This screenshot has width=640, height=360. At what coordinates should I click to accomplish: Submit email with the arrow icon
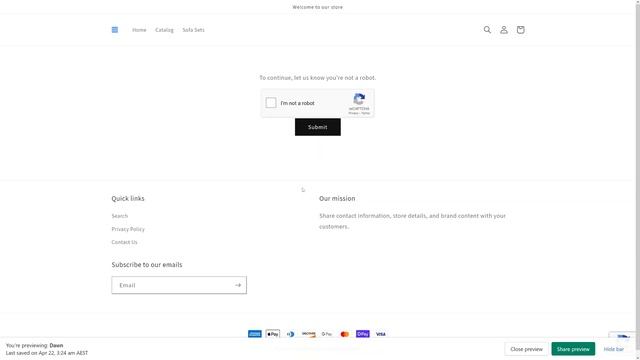pos(238,285)
